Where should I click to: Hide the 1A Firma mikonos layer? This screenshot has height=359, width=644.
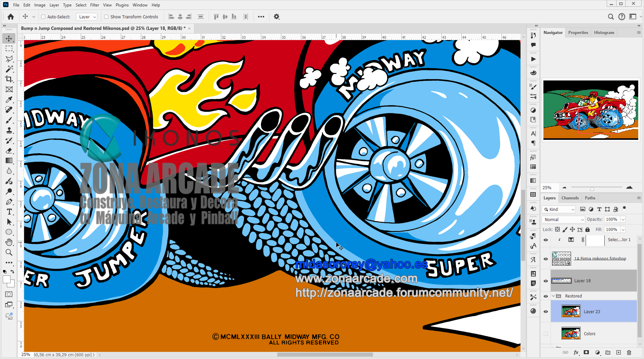tap(546, 259)
